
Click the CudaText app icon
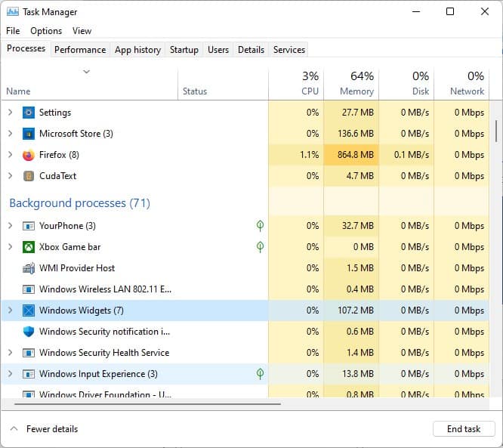tap(29, 176)
